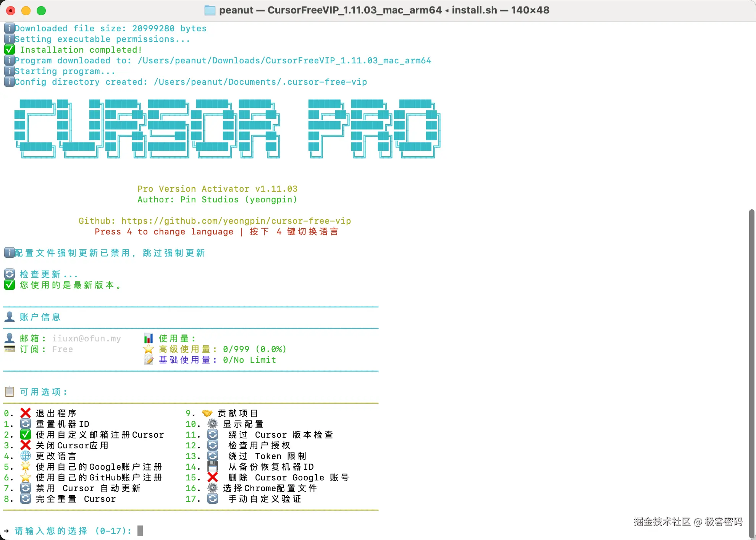Click floppy disk icon for restore machine ID

tap(213, 466)
